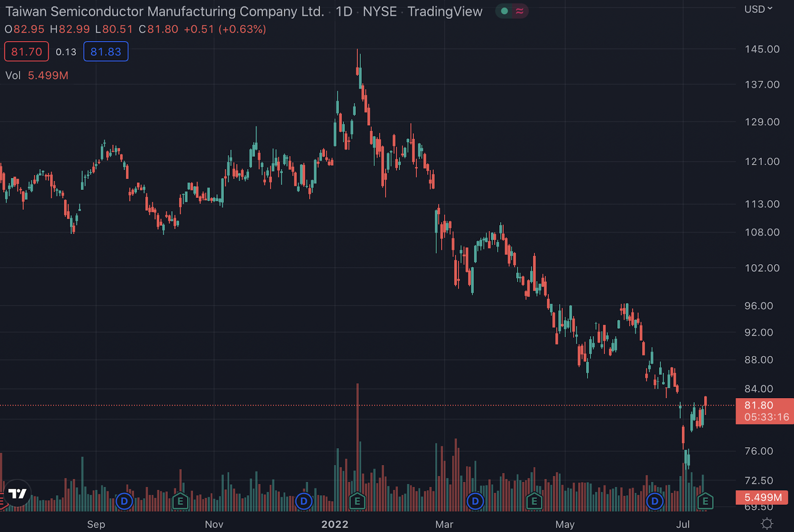Open the dividend marker in mid-March

pos(475,501)
